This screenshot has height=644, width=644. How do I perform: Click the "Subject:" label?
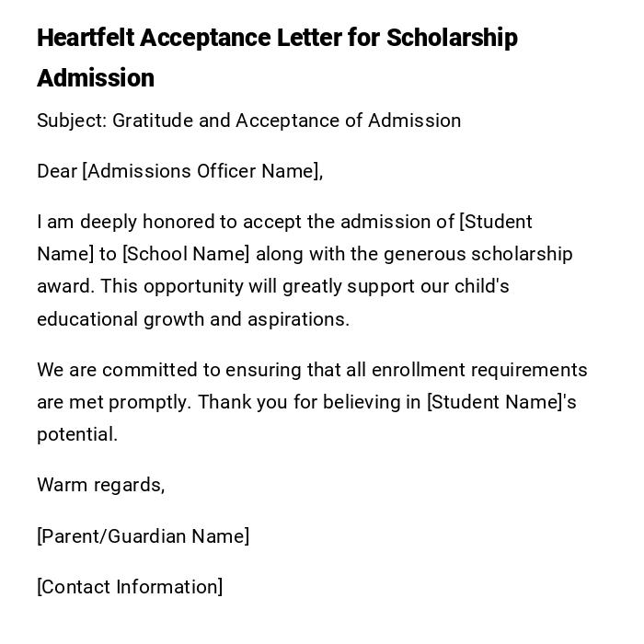(72, 121)
